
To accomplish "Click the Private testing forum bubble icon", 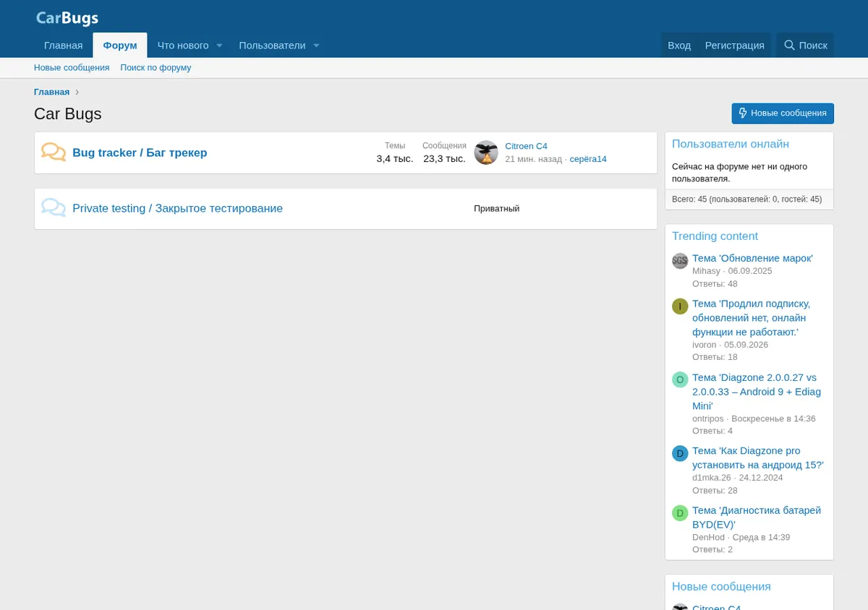I will [x=54, y=208].
